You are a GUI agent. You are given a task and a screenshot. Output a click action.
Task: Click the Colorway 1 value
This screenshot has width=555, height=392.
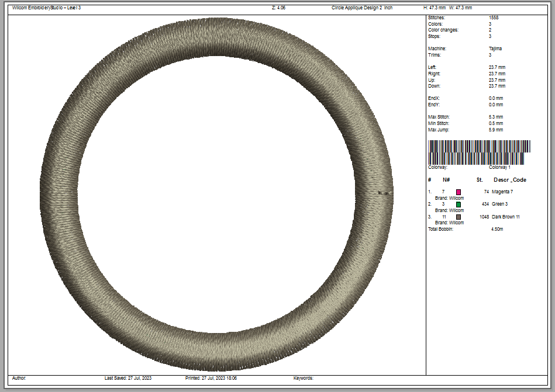[x=499, y=167]
